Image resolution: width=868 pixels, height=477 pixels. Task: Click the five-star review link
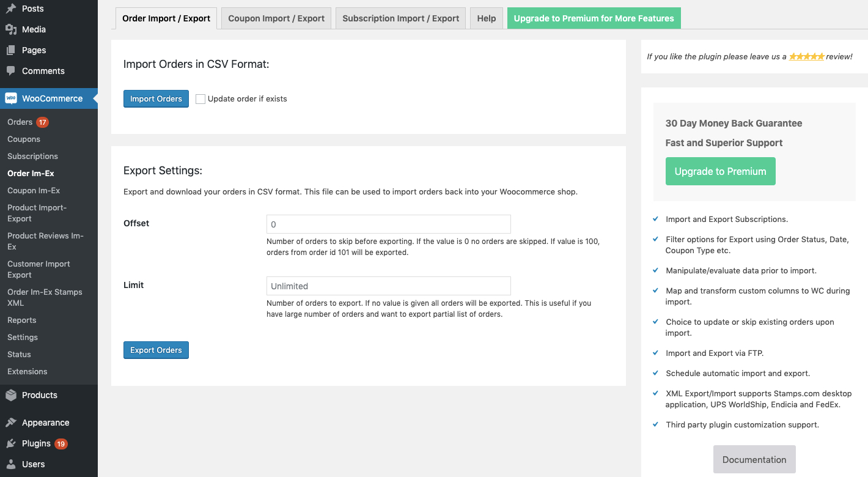pyautogui.click(x=806, y=56)
